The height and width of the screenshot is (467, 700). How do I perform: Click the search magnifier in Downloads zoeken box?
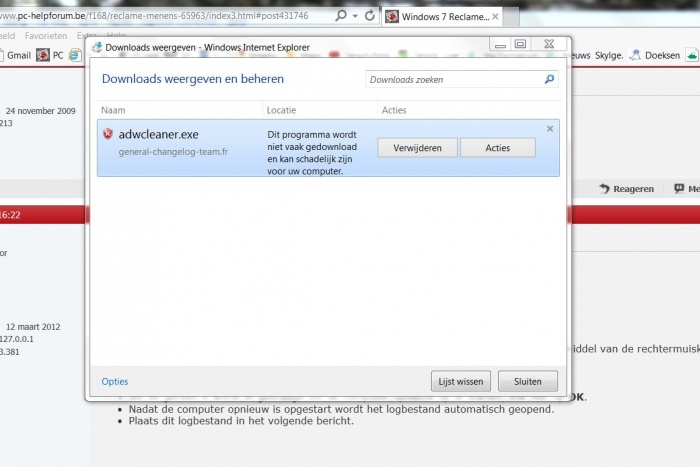pyautogui.click(x=549, y=79)
